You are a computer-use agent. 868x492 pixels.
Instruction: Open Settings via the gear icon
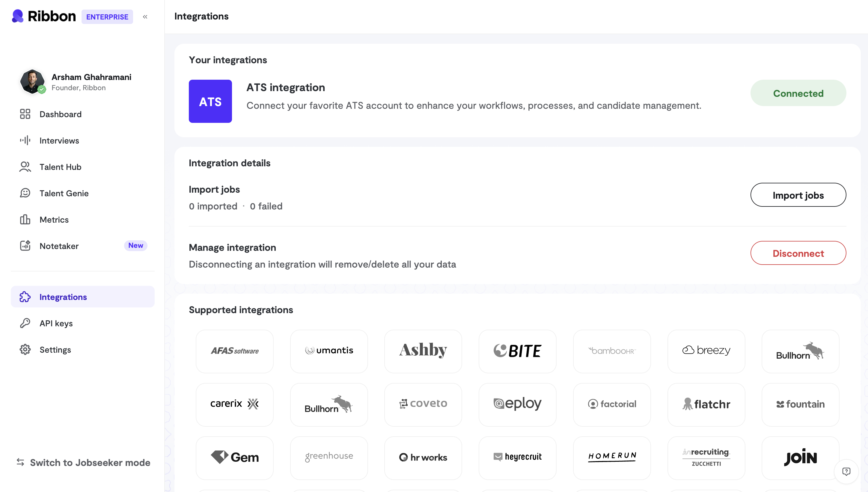click(x=25, y=349)
